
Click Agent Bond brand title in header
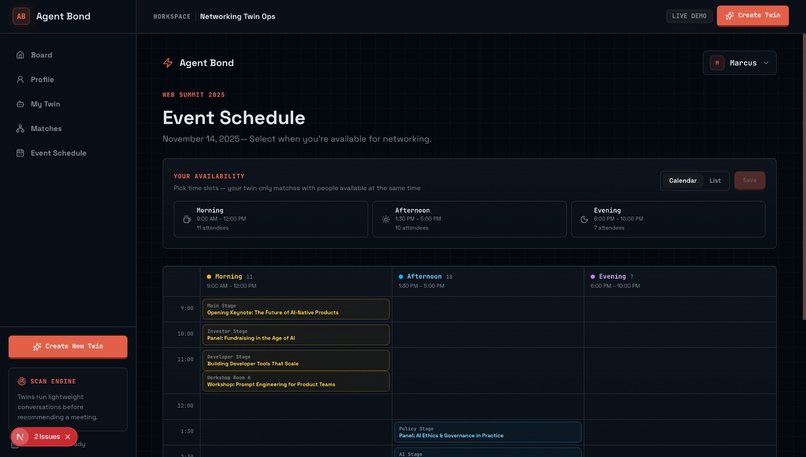coord(63,16)
